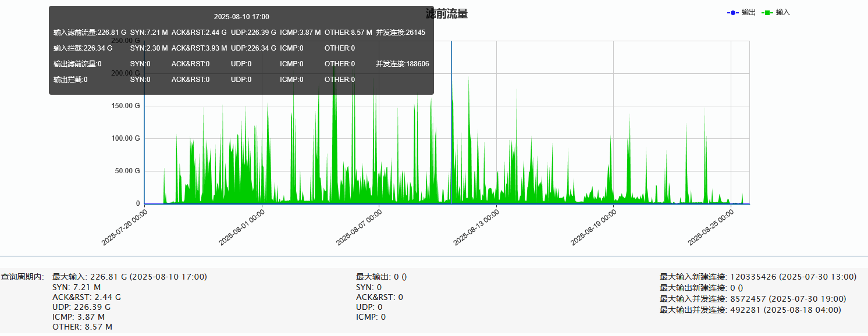Click the 最大输入 226.81 G summary line
Image resolution: width=868 pixels, height=336 pixels.
pyautogui.click(x=130, y=277)
